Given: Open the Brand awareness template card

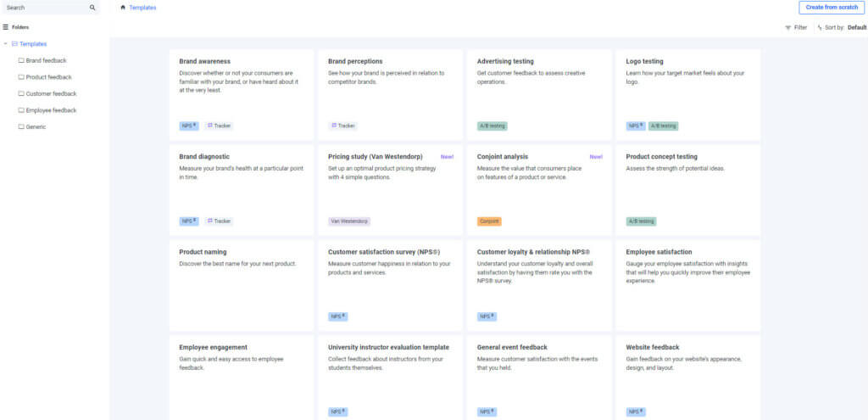Looking at the screenshot, I should (x=242, y=93).
